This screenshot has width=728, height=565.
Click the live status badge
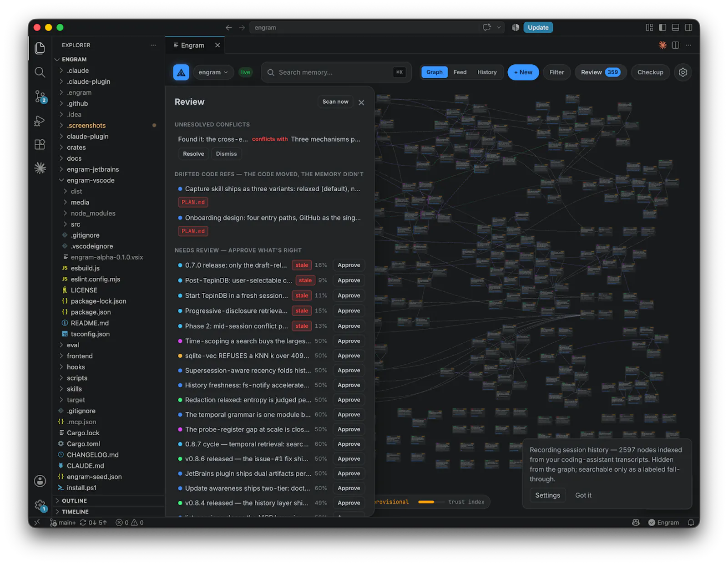tap(245, 72)
